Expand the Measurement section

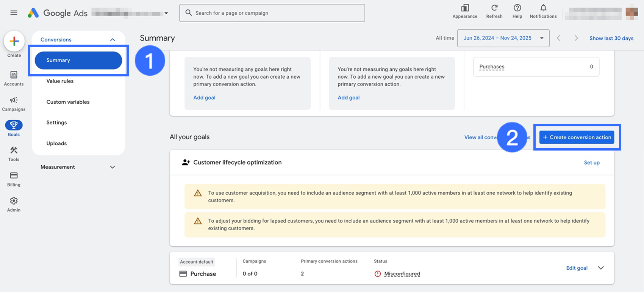point(113,167)
